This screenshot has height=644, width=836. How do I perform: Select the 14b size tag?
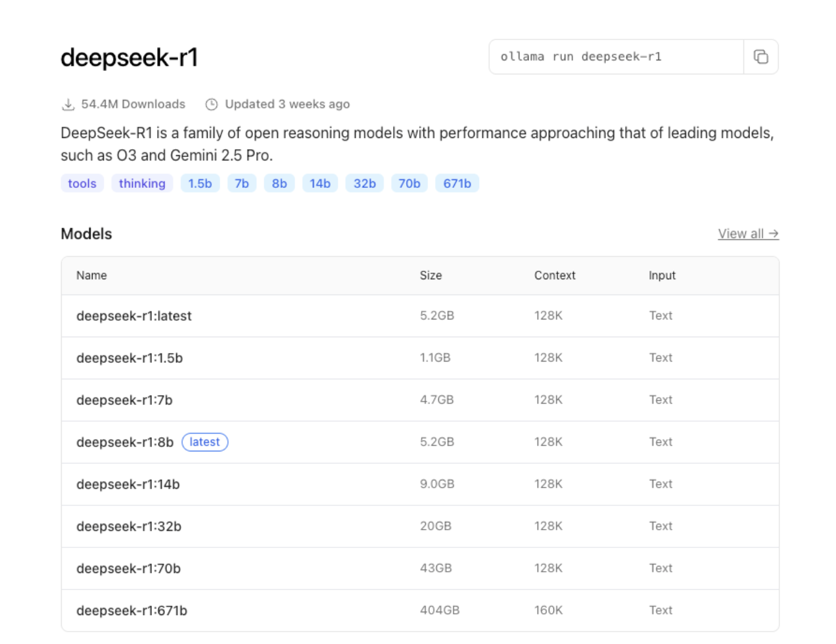tap(320, 183)
